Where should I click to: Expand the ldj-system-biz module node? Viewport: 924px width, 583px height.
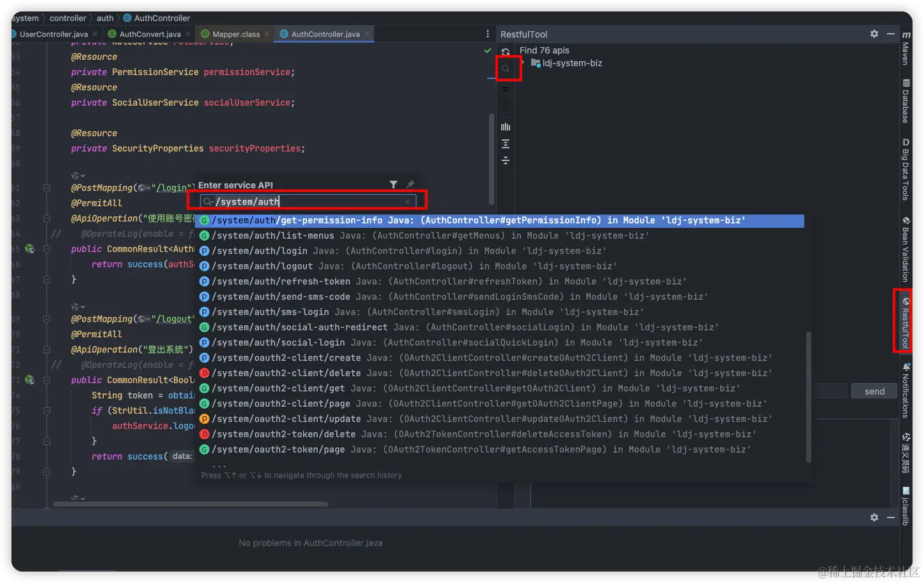pyautogui.click(x=523, y=63)
